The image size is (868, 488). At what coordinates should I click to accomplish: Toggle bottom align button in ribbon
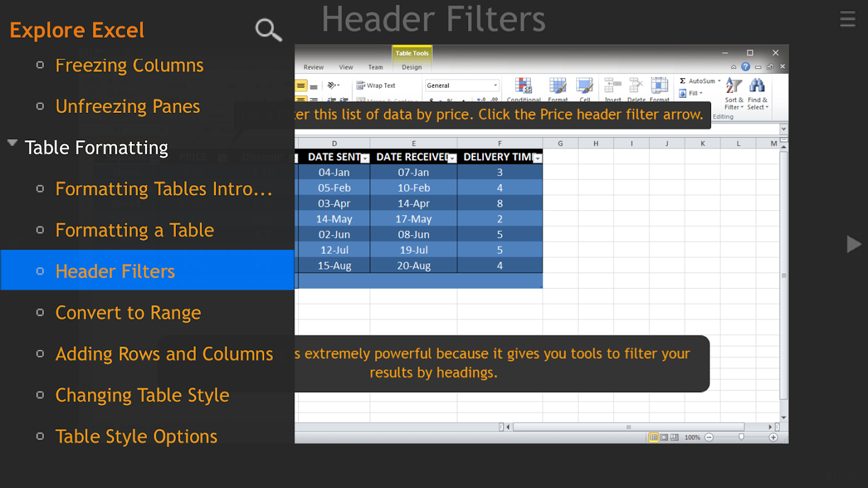pos(314,85)
